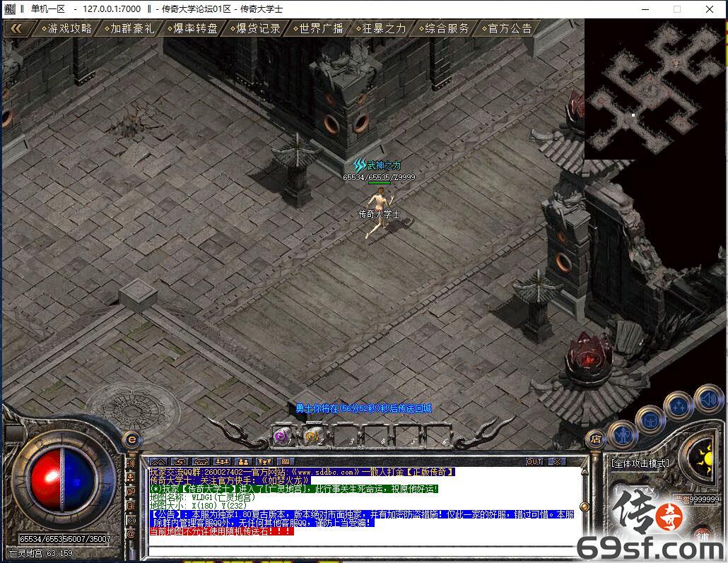
Task: Toggle the @ private chat channel icon
Action: pos(131,535)
